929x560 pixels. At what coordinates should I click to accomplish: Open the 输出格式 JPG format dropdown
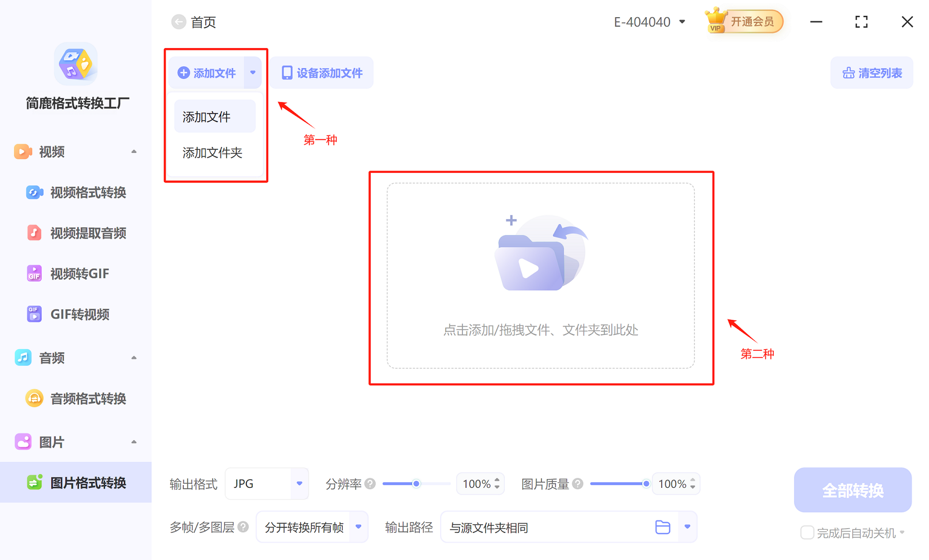point(299,484)
